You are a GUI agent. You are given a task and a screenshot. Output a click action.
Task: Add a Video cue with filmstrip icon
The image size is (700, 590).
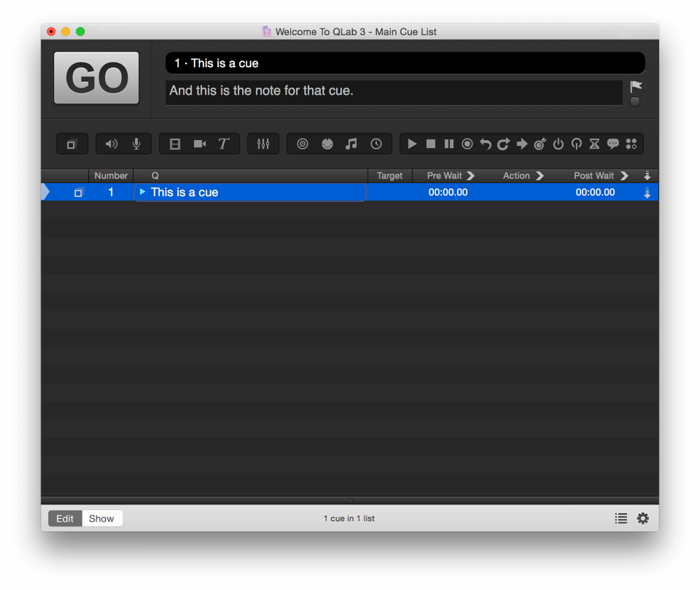coord(175,144)
